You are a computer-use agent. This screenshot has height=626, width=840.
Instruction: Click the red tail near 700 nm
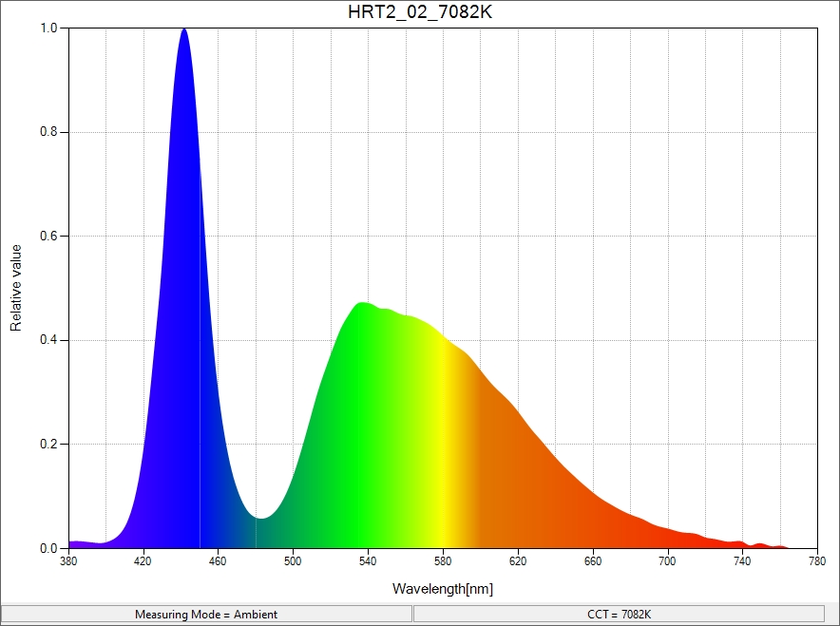pyautogui.click(x=667, y=539)
